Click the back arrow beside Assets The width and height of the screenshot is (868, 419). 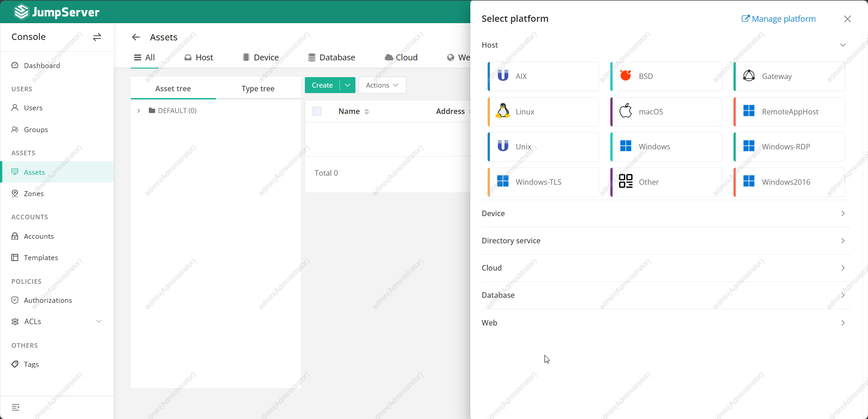coord(136,37)
